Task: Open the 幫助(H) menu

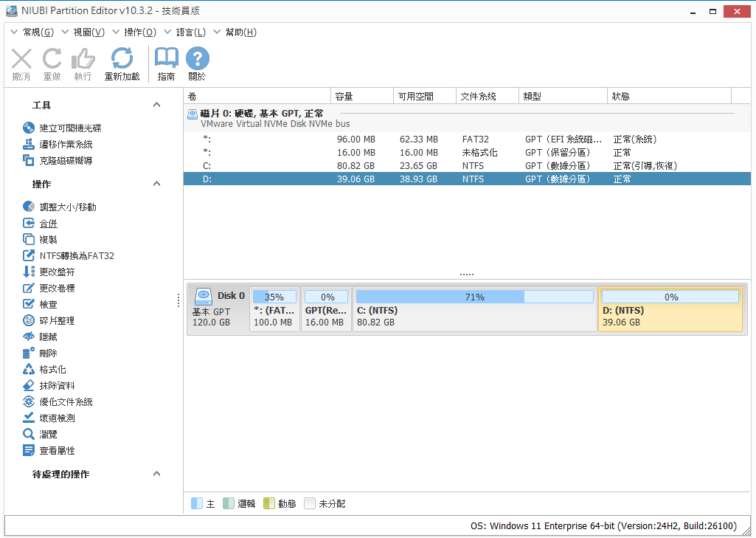Action: coord(235,32)
